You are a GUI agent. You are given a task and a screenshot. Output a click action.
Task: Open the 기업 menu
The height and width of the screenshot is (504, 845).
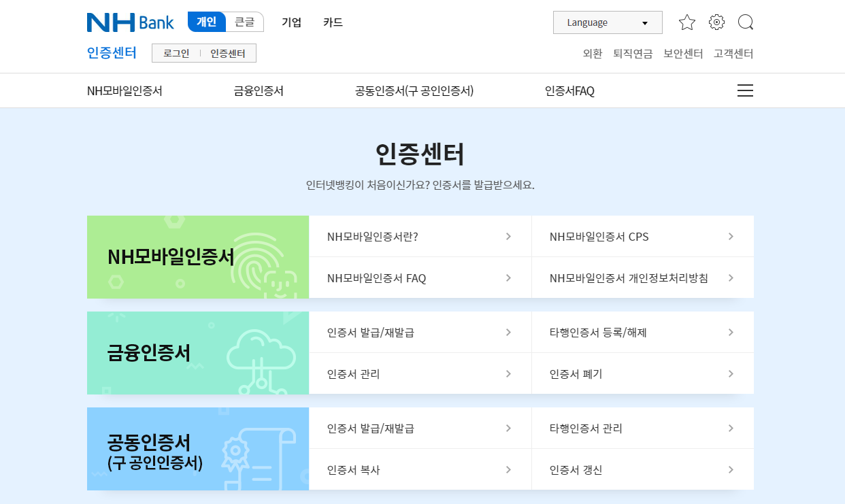pos(291,22)
